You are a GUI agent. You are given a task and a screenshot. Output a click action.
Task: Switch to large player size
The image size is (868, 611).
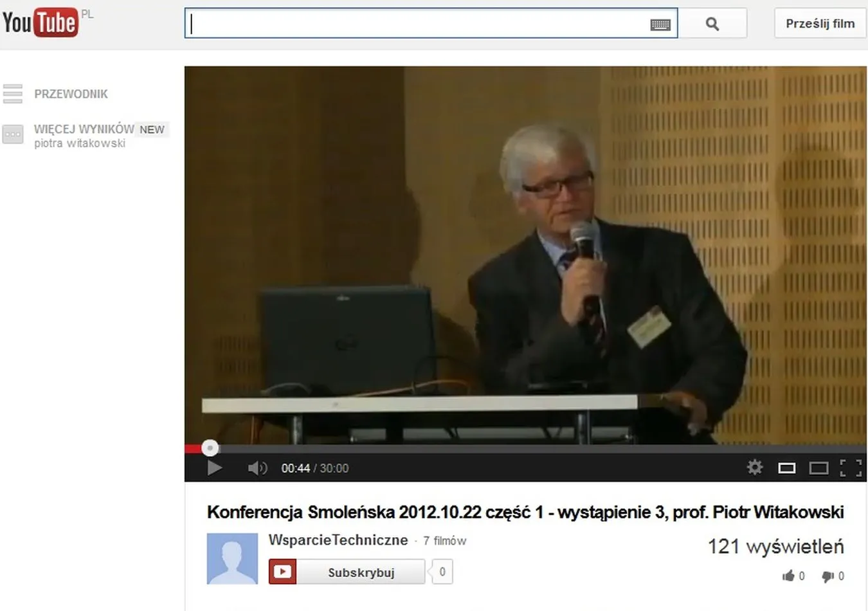818,468
